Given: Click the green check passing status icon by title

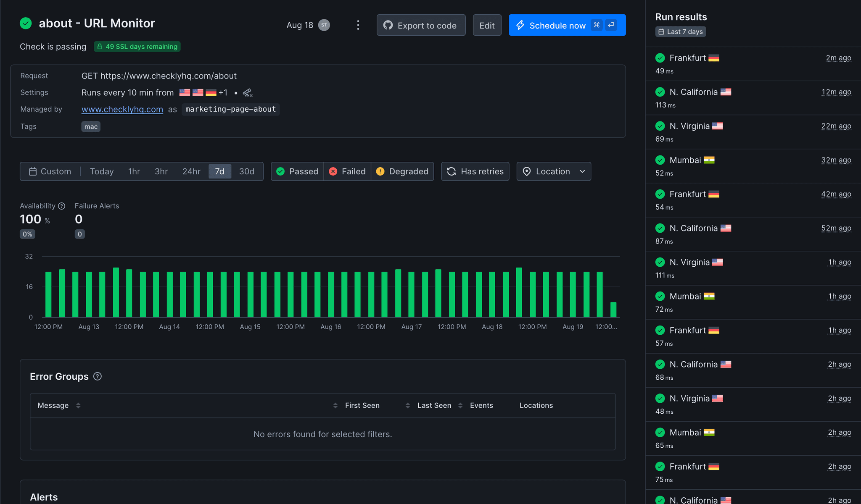Looking at the screenshot, I should click(26, 23).
